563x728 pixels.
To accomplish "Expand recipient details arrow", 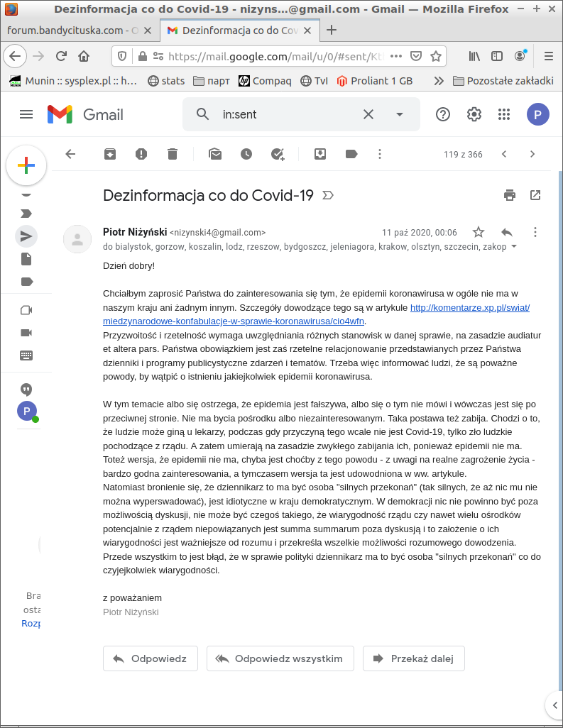I will (514, 246).
